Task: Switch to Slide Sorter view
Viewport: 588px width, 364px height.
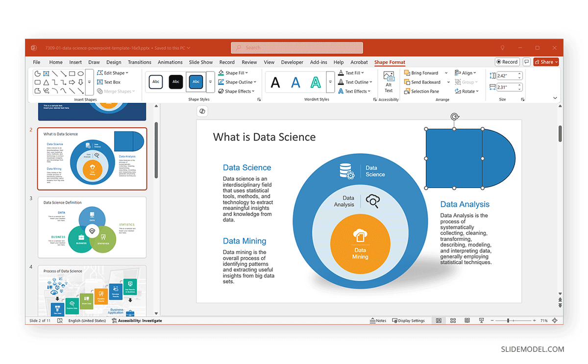Action: [453, 320]
